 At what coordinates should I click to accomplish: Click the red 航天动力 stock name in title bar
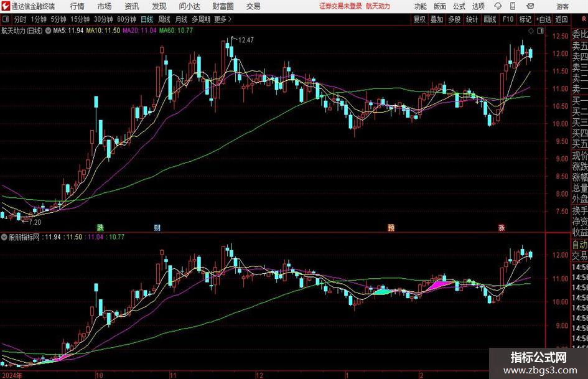[378, 6]
